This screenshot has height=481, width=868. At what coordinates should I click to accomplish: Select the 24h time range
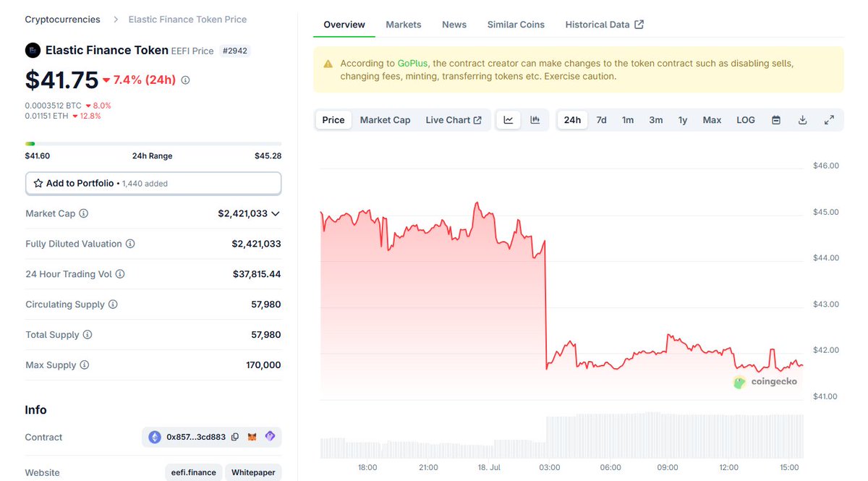point(572,120)
